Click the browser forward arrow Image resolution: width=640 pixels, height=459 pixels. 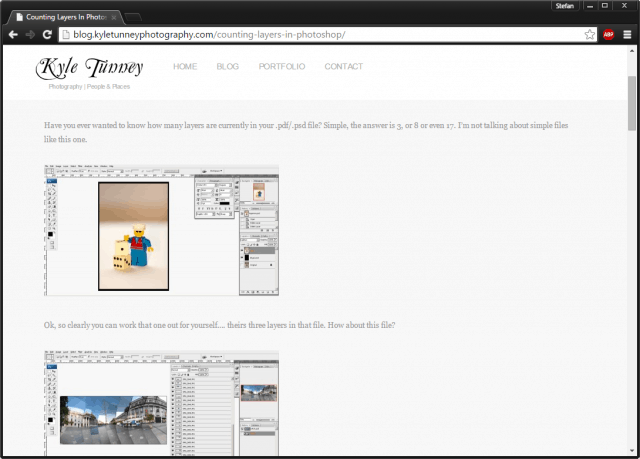30,35
